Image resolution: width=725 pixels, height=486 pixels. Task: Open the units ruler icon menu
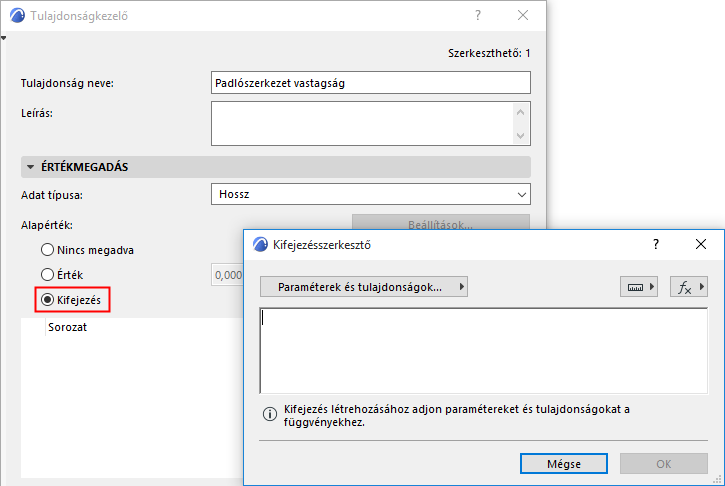tap(639, 287)
